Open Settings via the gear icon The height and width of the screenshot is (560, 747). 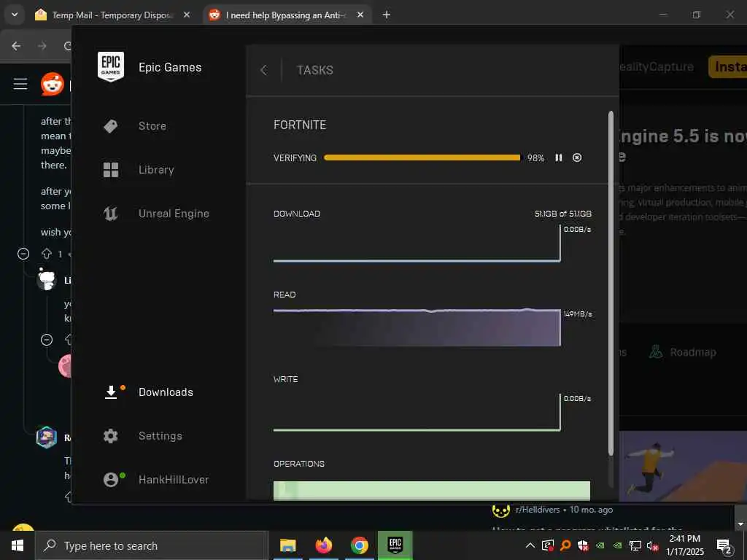pos(111,436)
